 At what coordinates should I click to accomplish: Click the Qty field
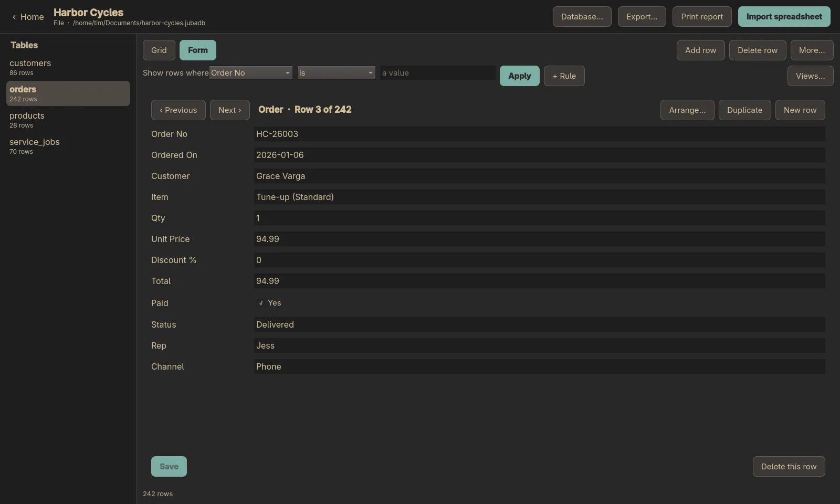[x=540, y=218]
